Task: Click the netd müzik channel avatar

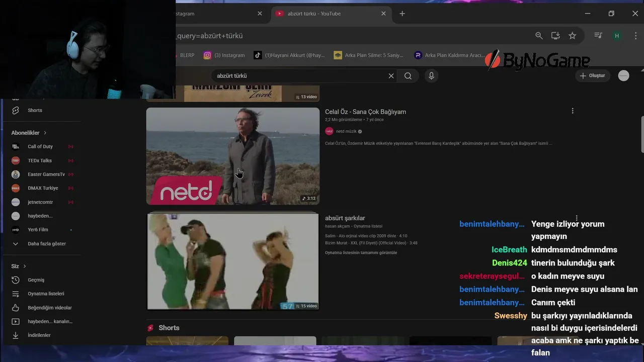Action: 329,131
